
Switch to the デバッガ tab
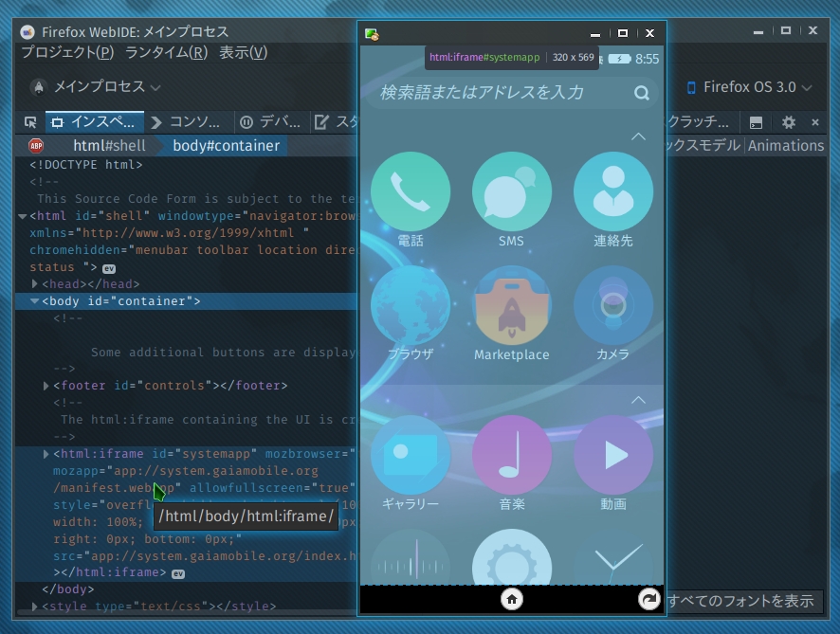point(271,122)
